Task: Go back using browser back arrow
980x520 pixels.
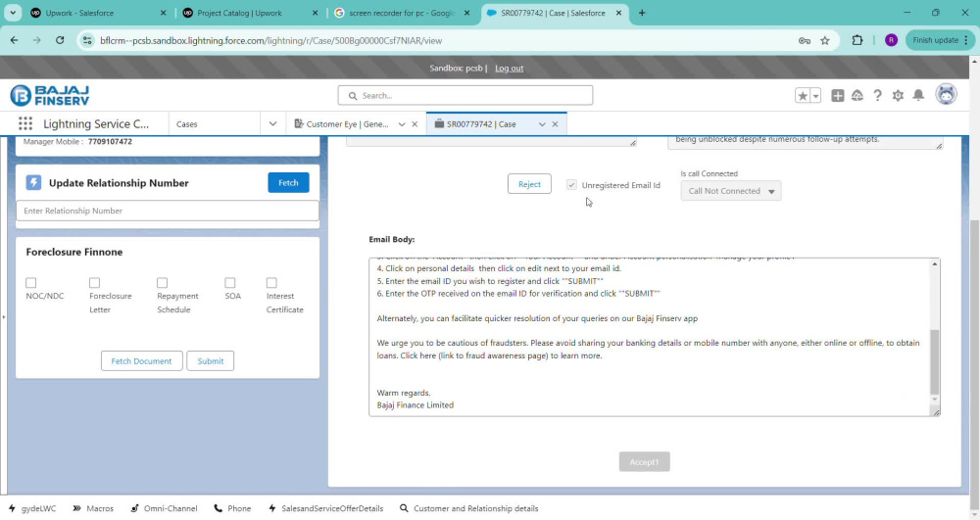Action: 14,40
